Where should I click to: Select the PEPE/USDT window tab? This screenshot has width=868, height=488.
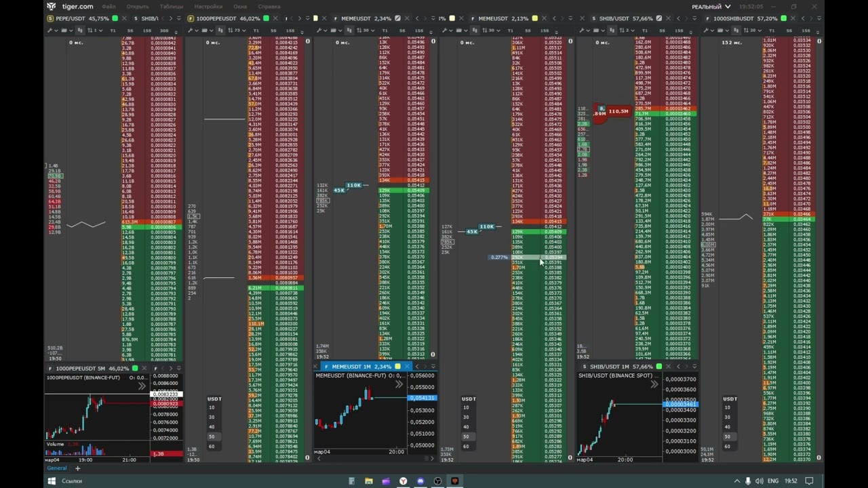pyautogui.click(x=82, y=18)
